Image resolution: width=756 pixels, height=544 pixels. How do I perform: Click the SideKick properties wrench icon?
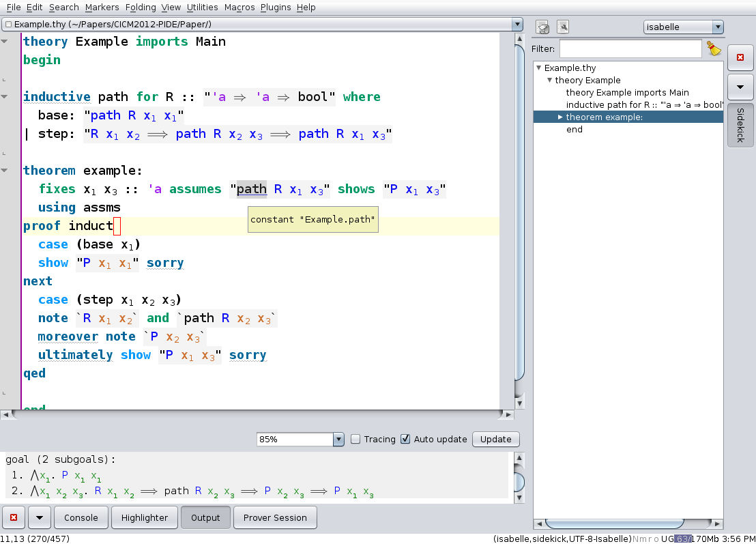tap(563, 27)
